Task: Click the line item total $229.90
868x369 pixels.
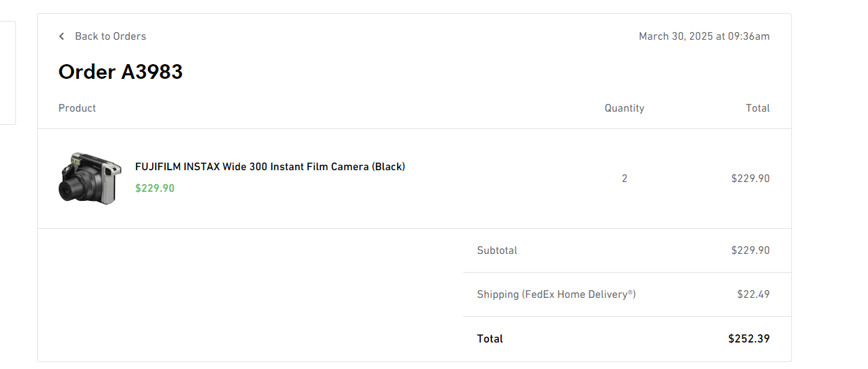Action: [x=750, y=179]
